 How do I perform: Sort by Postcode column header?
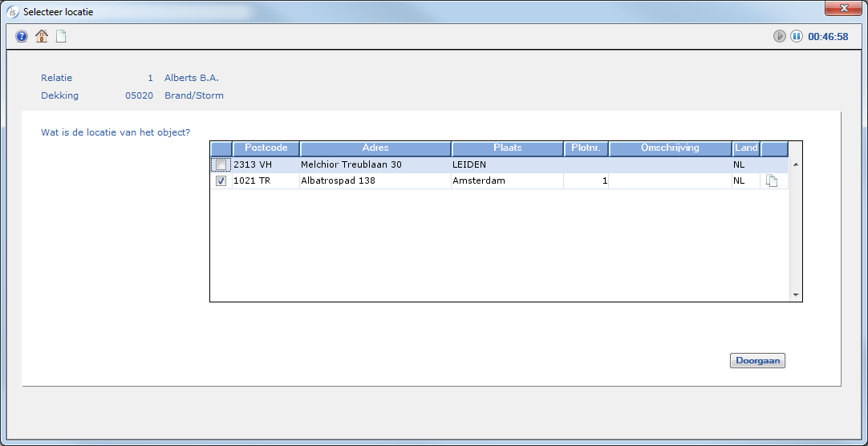pyautogui.click(x=266, y=148)
